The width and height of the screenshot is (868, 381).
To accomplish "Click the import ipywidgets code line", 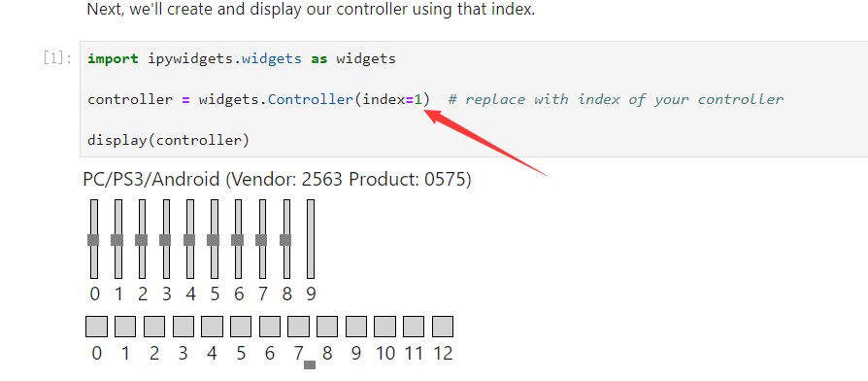I will pyautogui.click(x=242, y=58).
